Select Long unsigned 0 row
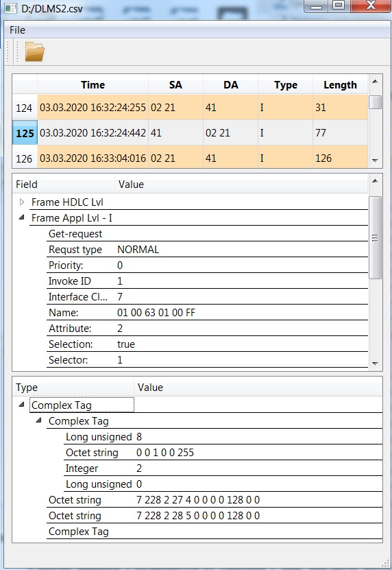Image resolution: width=392 pixels, height=570 pixels. click(x=223, y=484)
